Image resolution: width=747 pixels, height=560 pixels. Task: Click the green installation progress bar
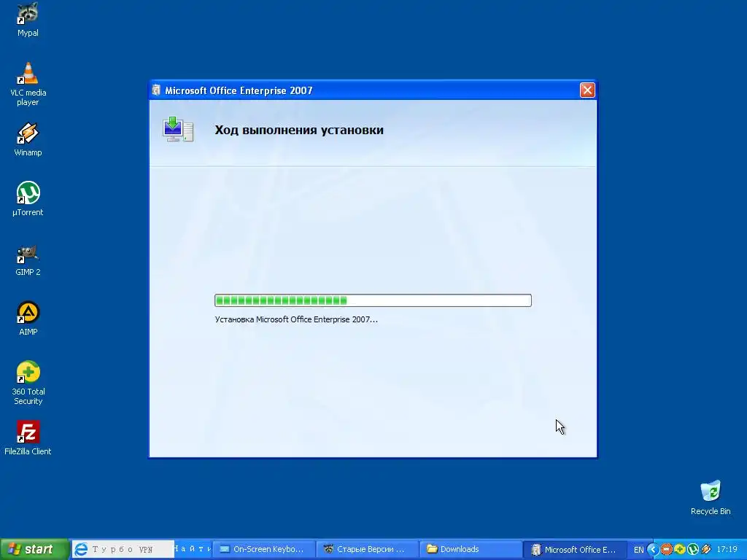point(373,300)
